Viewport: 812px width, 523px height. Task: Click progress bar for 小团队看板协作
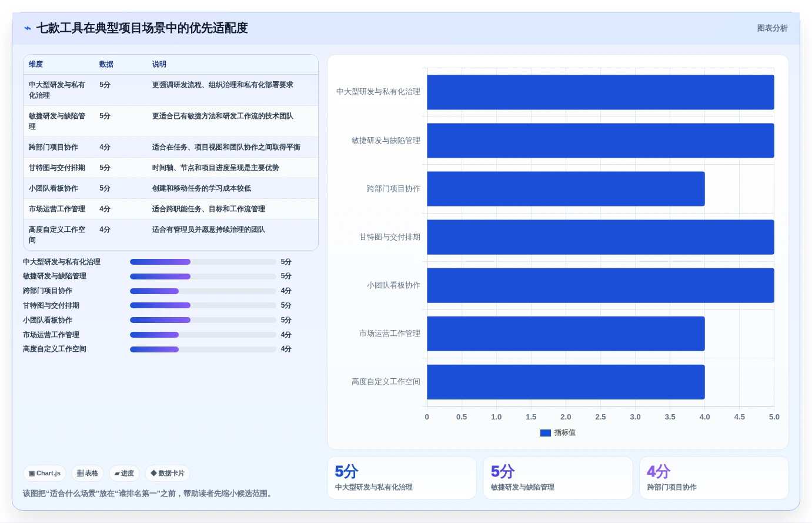(203, 320)
